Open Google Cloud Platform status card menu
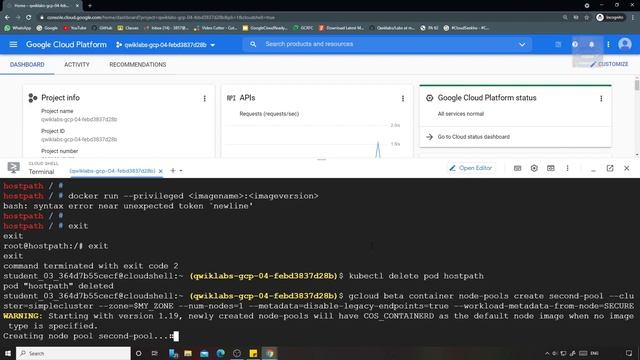Image resolution: width=640 pixels, height=360 pixels. point(601,98)
